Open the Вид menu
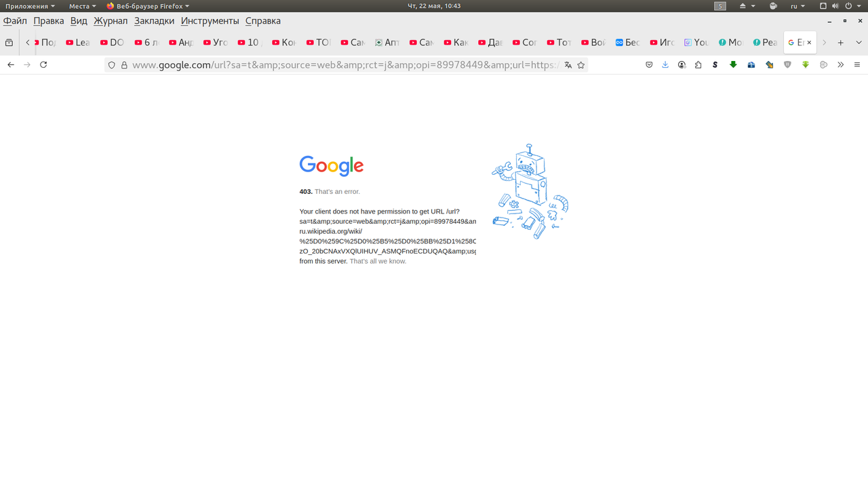868x488 pixels. click(79, 21)
